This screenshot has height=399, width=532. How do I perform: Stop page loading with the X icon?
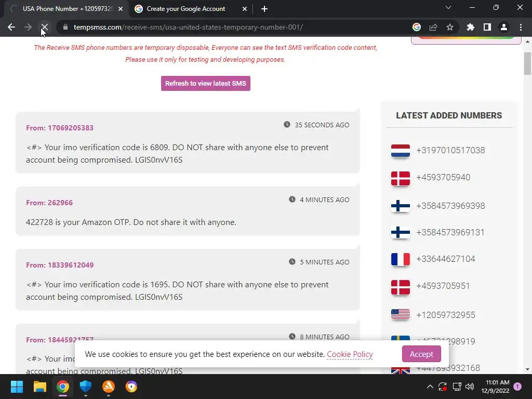(x=45, y=27)
